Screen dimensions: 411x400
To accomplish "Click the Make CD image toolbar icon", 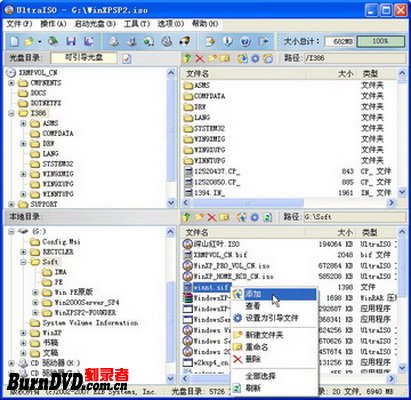I will click(x=114, y=41).
